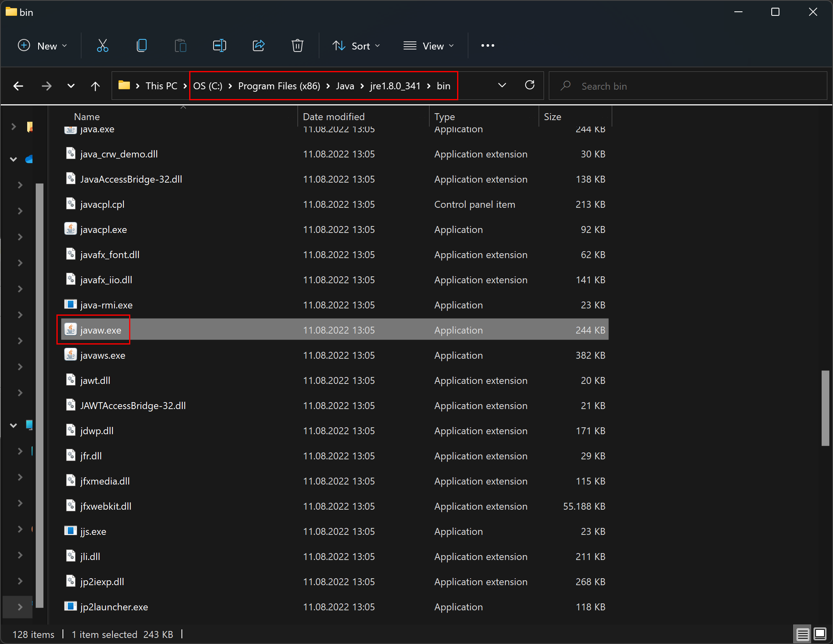Screen dimensions: 833x644
Task: Click Control panel item type cell
Action: point(475,205)
